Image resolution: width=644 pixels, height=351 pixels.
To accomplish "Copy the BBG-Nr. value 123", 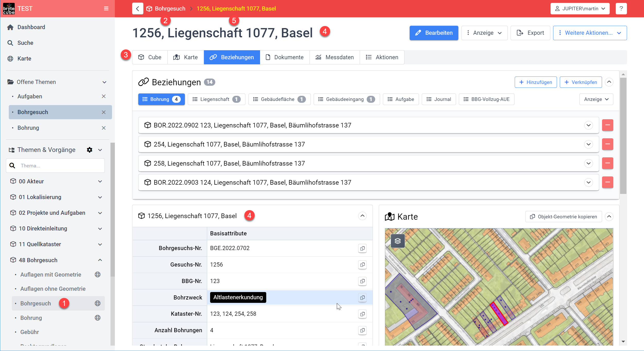I will tap(362, 281).
